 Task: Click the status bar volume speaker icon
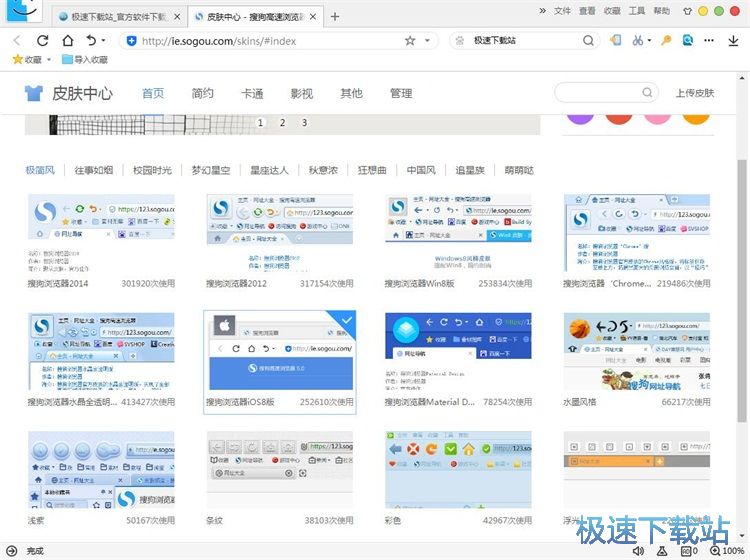click(x=638, y=551)
